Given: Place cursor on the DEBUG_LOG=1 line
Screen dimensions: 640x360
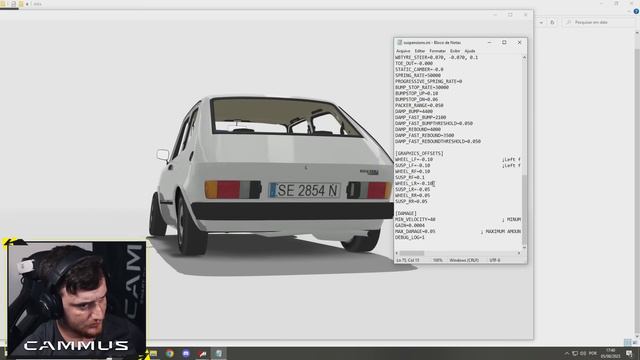Looking at the screenshot, I should [x=410, y=238].
